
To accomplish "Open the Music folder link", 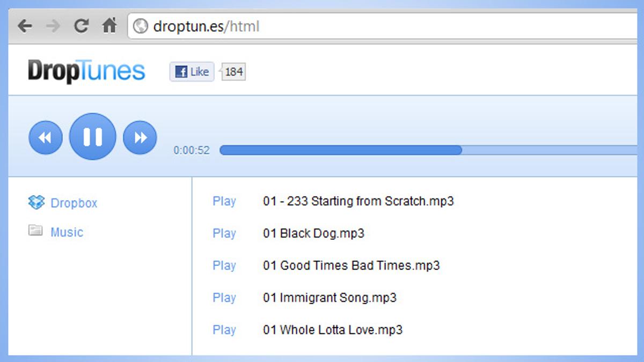I will (x=67, y=232).
